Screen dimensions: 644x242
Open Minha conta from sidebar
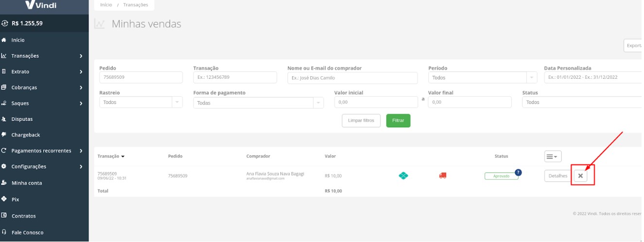tap(27, 183)
